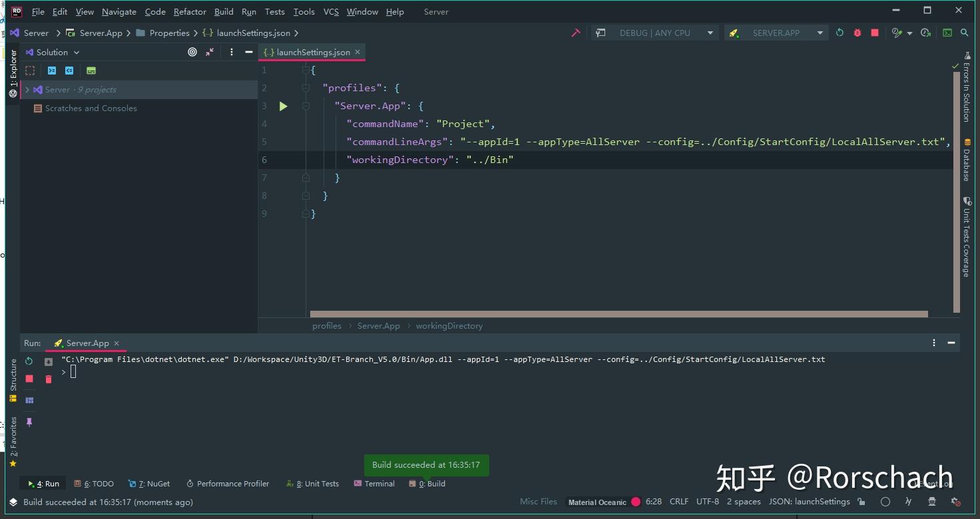Click the Search Everywhere magnifier icon
This screenshot has height=519, width=980.
(x=965, y=33)
